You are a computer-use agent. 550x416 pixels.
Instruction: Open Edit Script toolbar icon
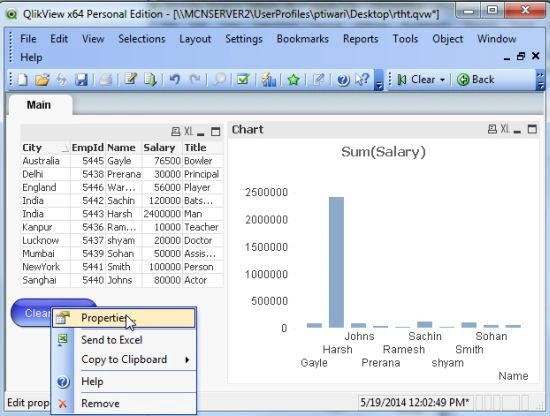[x=130, y=80]
